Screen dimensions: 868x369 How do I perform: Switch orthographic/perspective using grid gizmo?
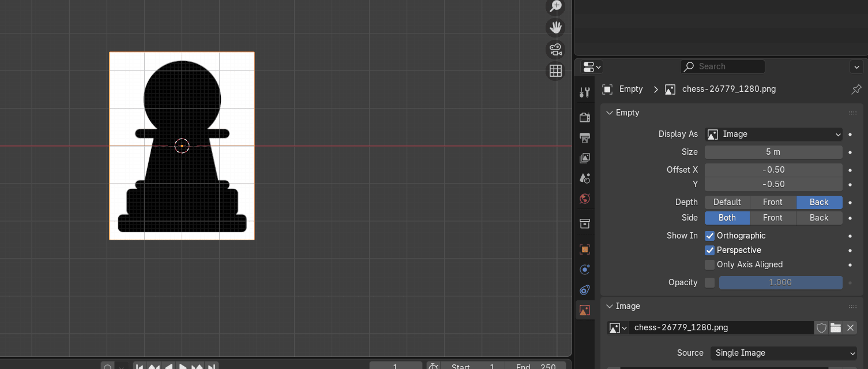click(x=555, y=70)
